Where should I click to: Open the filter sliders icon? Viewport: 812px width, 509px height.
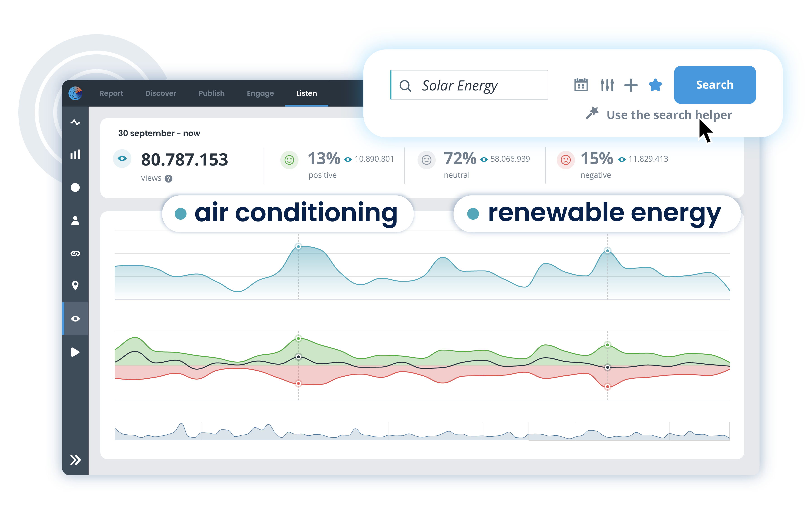607,85
